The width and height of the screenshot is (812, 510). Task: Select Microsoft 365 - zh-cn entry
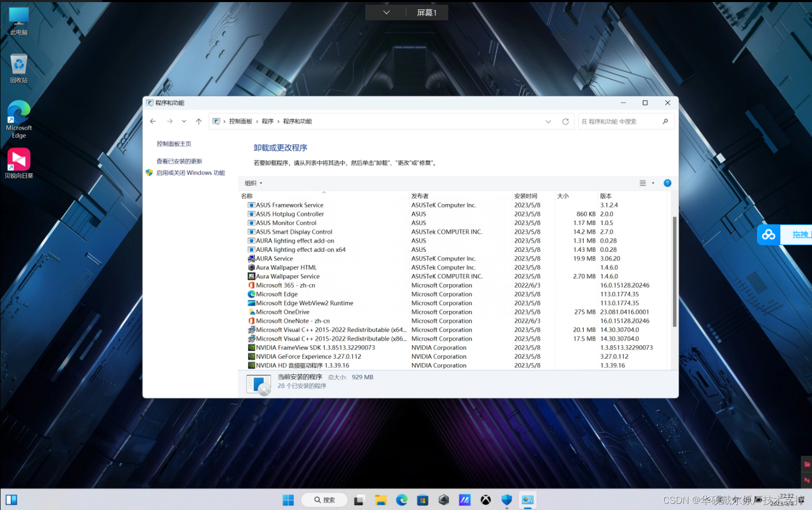[285, 285]
